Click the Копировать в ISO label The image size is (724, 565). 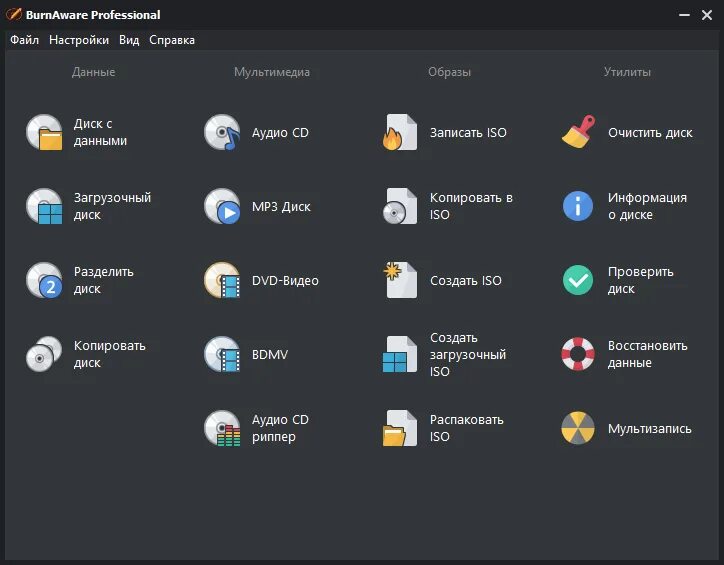tap(471, 206)
